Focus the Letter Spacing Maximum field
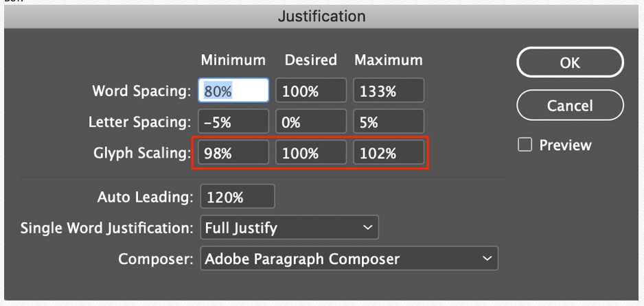Image resolution: width=644 pixels, height=306 pixels. tap(389, 123)
